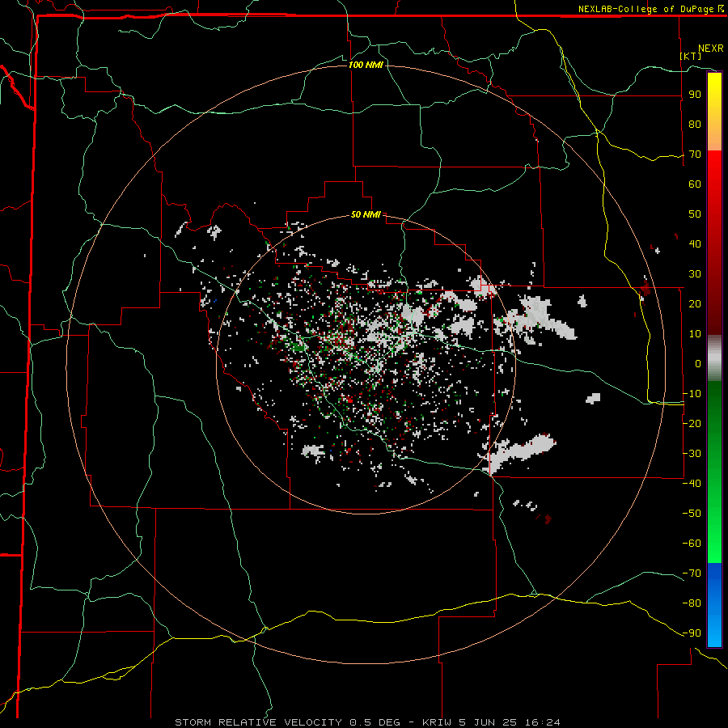Click the -40 value on the velocity scale

point(692,484)
